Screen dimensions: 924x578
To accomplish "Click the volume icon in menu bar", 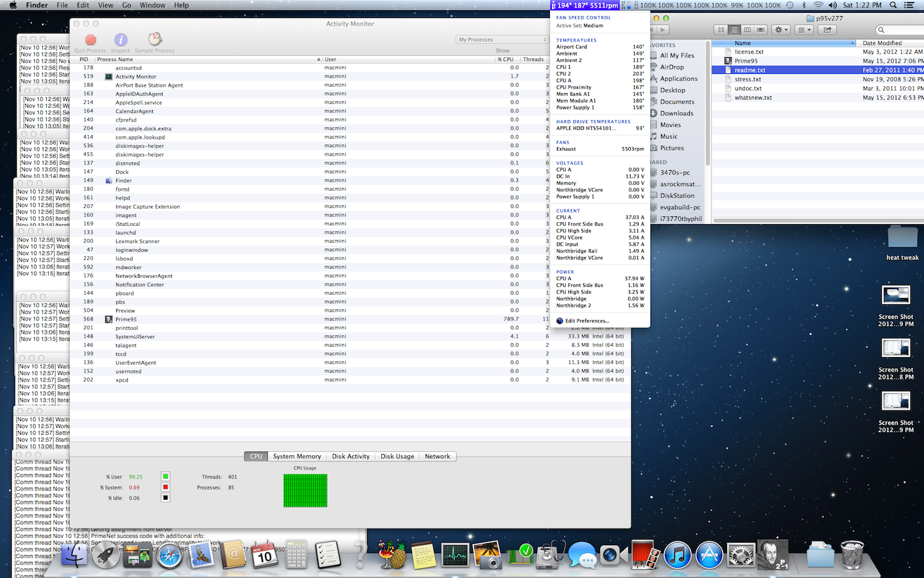I will coord(833,5).
